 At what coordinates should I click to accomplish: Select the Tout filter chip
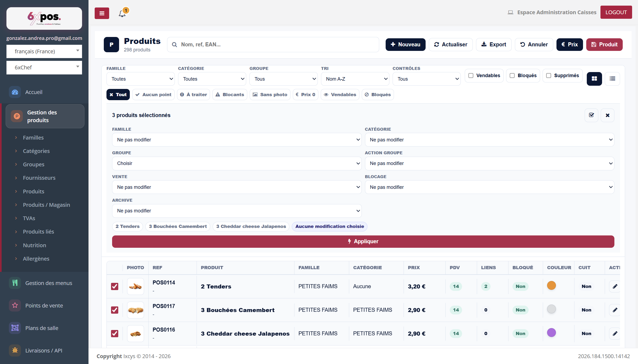(118, 95)
